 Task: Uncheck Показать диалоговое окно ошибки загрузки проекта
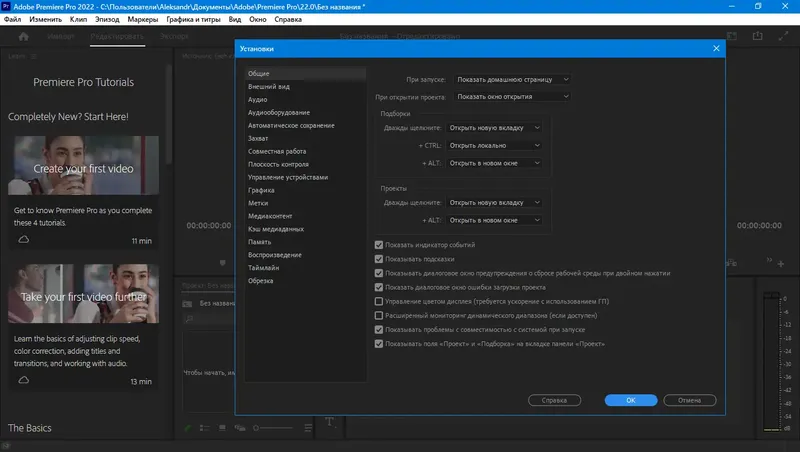(379, 287)
